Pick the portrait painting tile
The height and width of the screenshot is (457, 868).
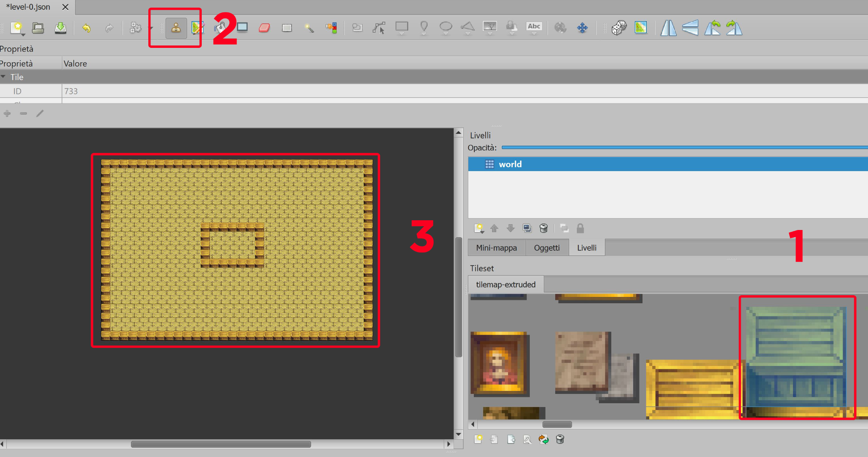500,364
